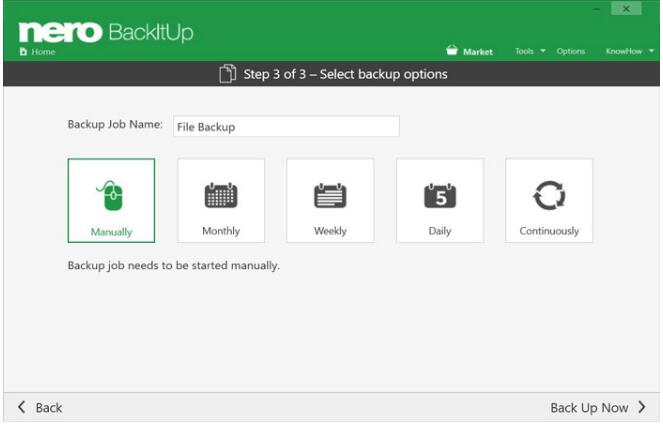Click the Nero BackItUp logo
The height and width of the screenshot is (427, 663).
(x=106, y=32)
